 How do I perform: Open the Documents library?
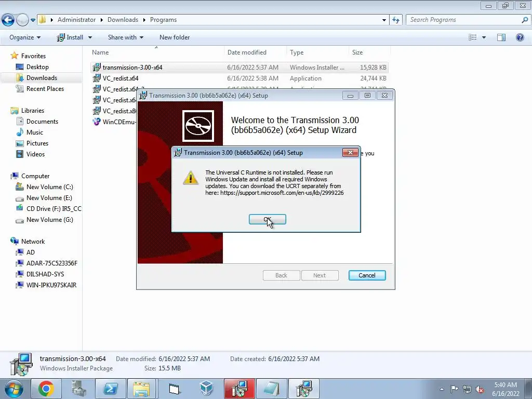(42, 122)
